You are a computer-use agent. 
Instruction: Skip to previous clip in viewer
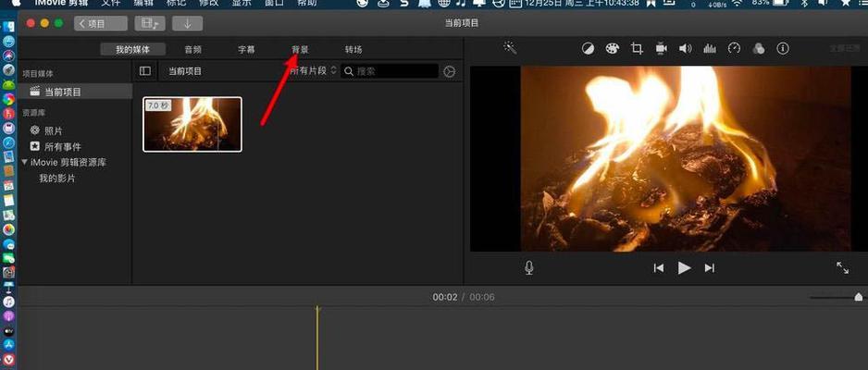[x=658, y=267]
